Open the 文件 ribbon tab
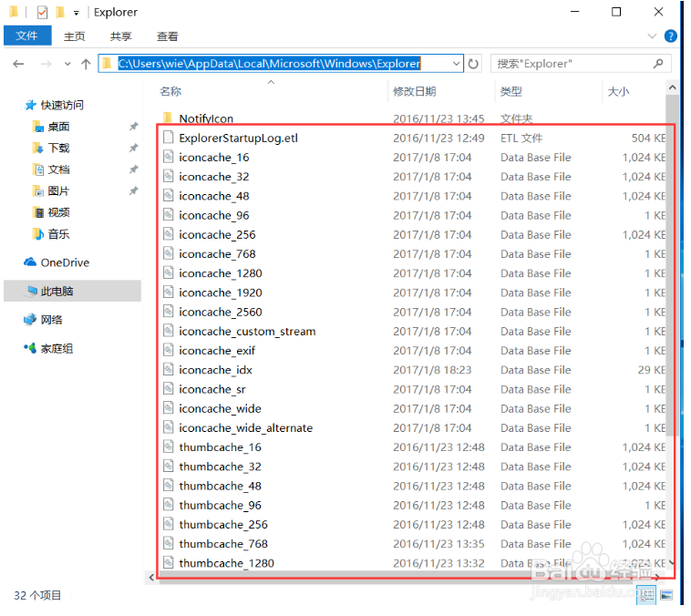Image resolution: width=691 pixels, height=616 pixels. 27,36
